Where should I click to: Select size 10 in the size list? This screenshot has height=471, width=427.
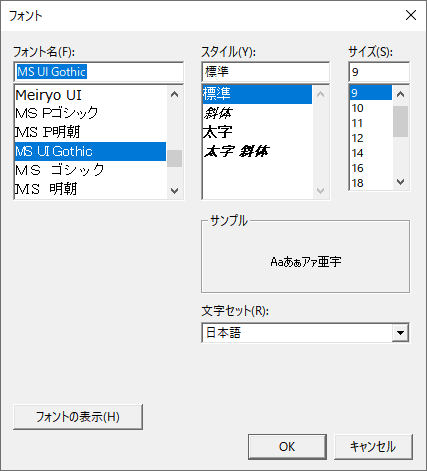[371, 108]
